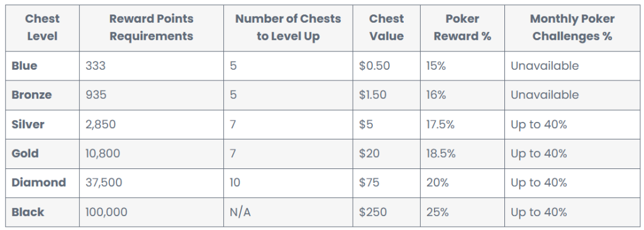Click the $0.50 chest value cell
The image size is (644, 230).
[374, 66]
